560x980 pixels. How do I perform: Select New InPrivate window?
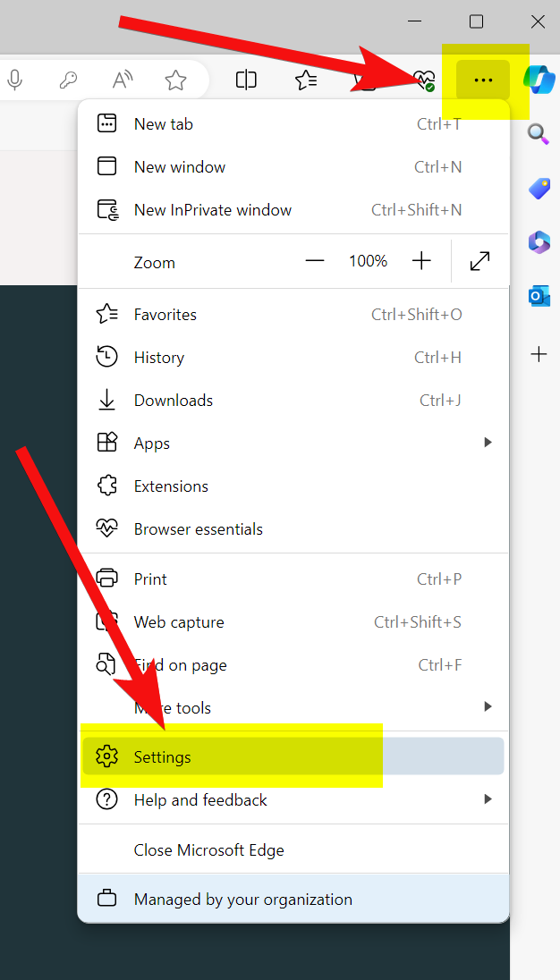(212, 210)
